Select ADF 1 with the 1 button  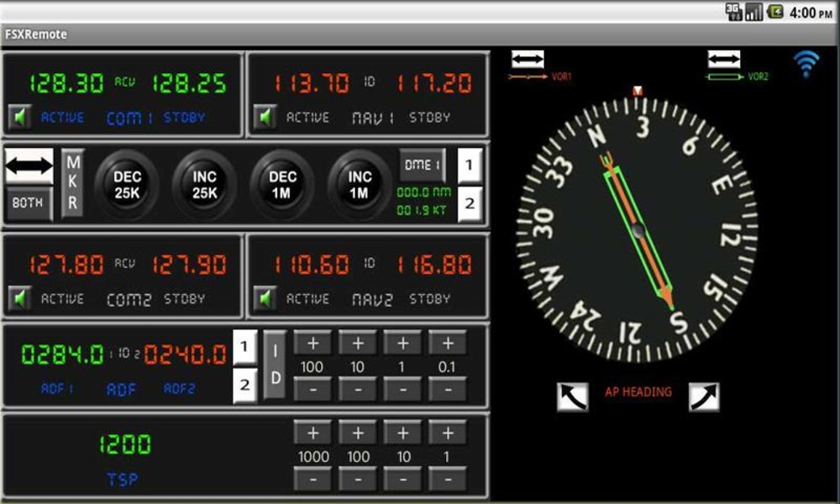[244, 347]
